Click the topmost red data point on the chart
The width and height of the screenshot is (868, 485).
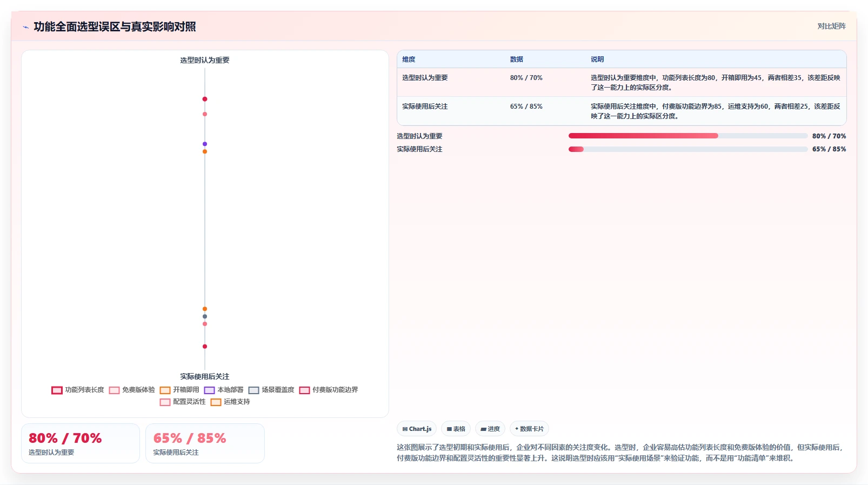click(x=205, y=99)
